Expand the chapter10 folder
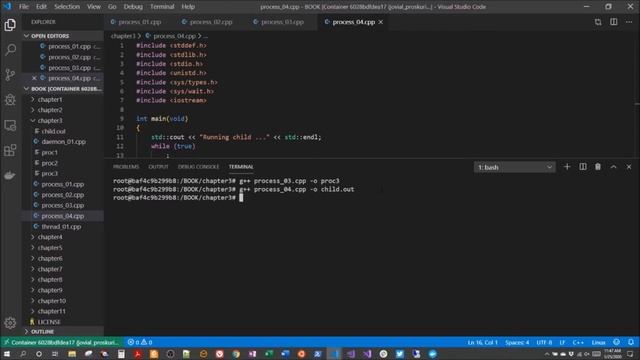640x360 pixels. (51, 301)
